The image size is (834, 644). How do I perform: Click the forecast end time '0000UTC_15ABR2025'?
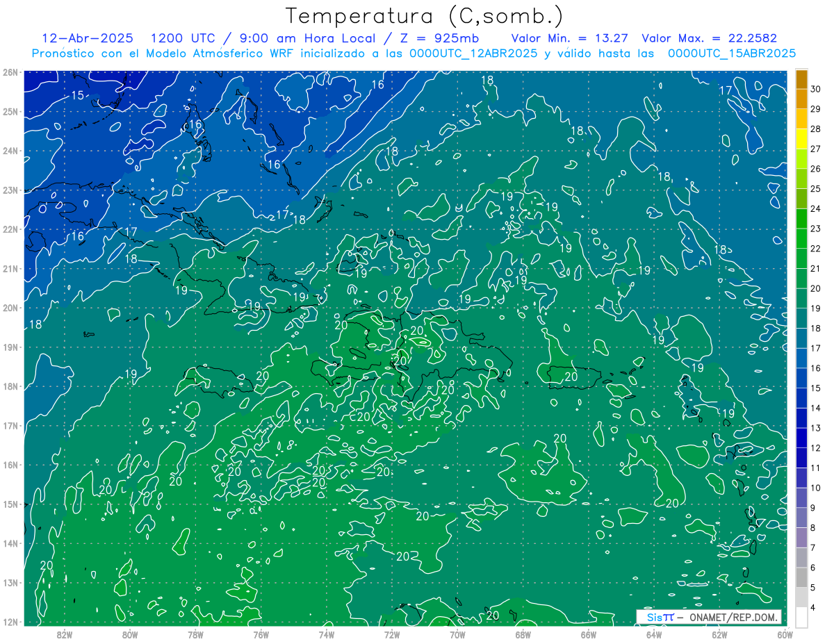click(731, 53)
